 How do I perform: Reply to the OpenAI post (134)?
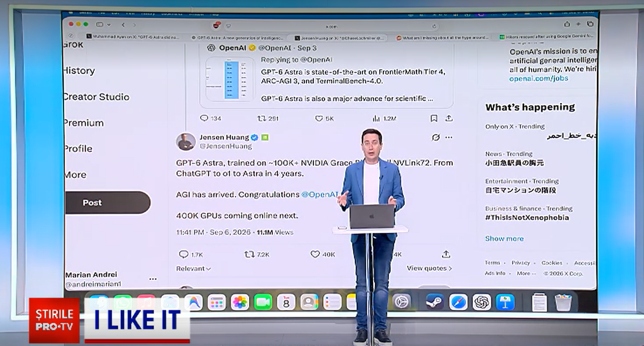[x=210, y=118]
